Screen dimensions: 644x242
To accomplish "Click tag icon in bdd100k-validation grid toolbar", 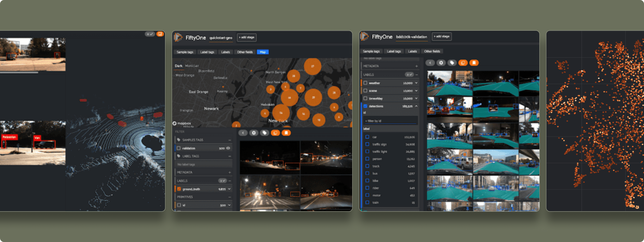I will click(x=452, y=63).
